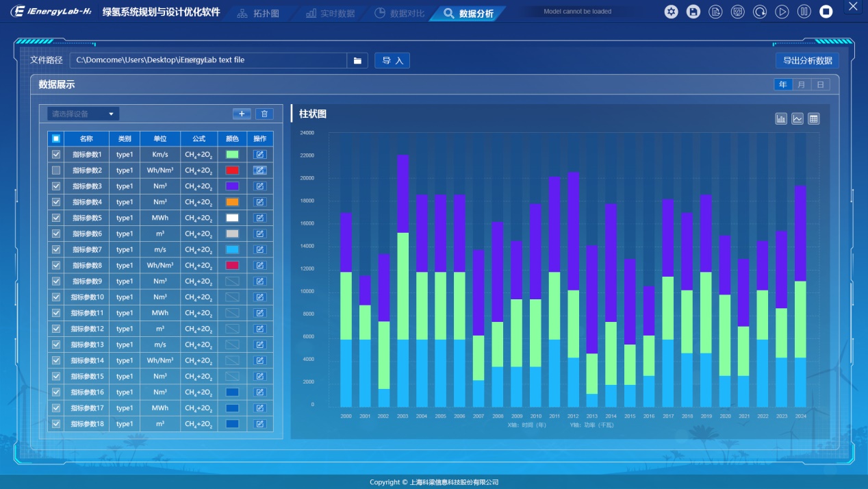Image resolution: width=868 pixels, height=489 pixels.
Task: Click the red color swatch for 指标参数2
Action: pyautogui.click(x=232, y=171)
